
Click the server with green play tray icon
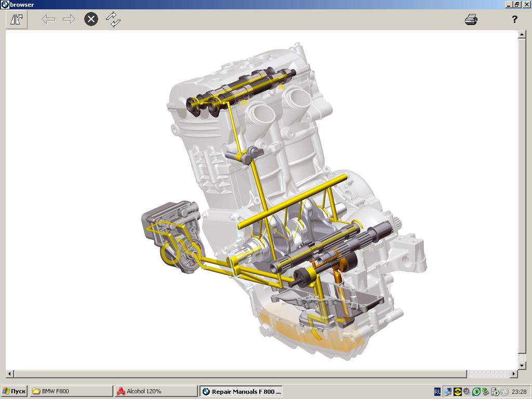tap(495, 392)
